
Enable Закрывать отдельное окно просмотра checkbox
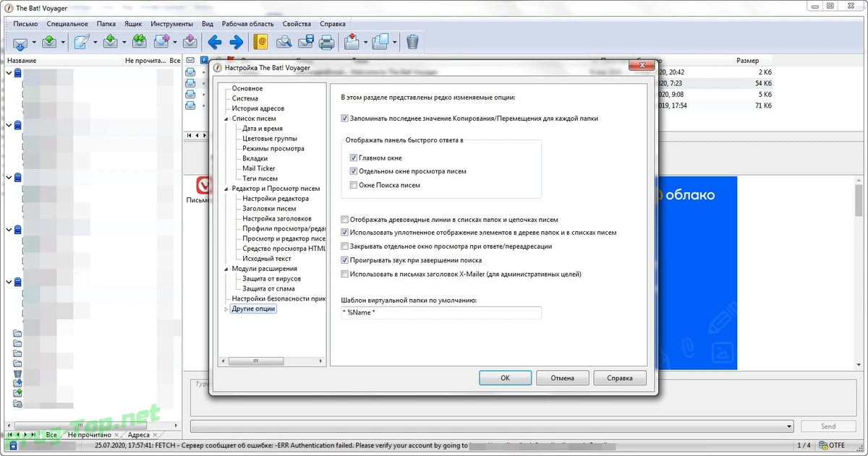coord(344,246)
